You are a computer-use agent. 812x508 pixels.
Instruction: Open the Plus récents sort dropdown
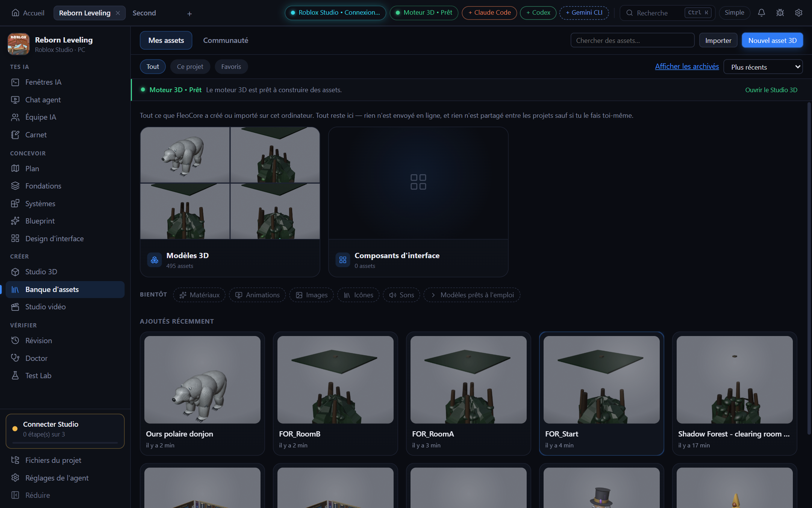pos(763,67)
